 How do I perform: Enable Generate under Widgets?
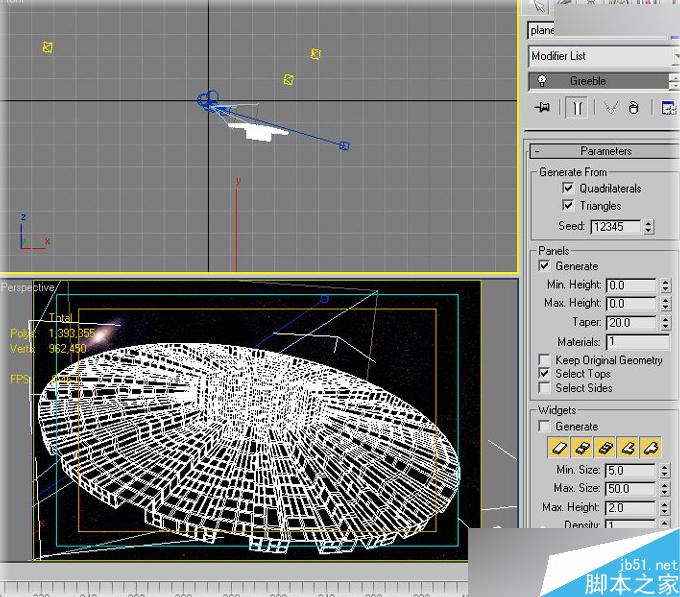(544, 426)
